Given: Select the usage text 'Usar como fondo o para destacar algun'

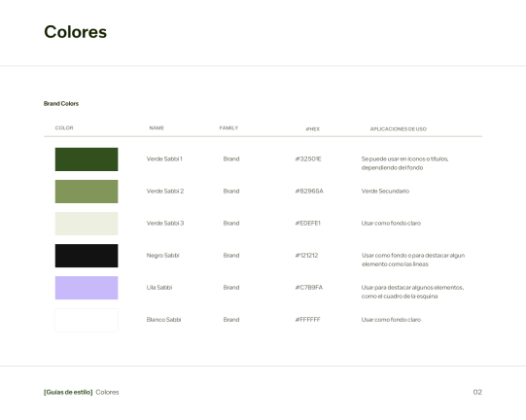Looking at the screenshot, I should pos(413,256).
